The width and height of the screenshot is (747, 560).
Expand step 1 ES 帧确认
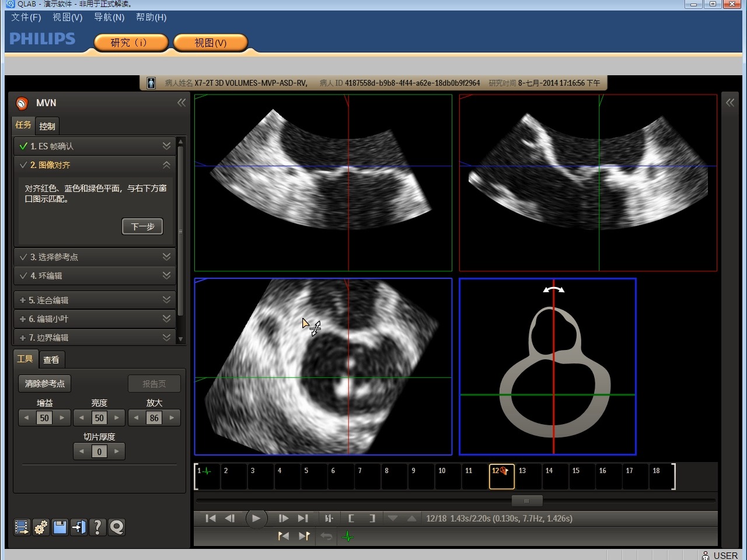pyautogui.click(x=166, y=146)
